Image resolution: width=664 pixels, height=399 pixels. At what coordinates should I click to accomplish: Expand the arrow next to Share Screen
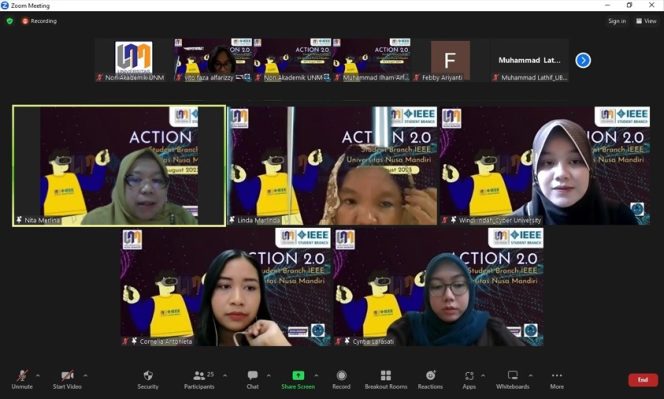point(316,375)
